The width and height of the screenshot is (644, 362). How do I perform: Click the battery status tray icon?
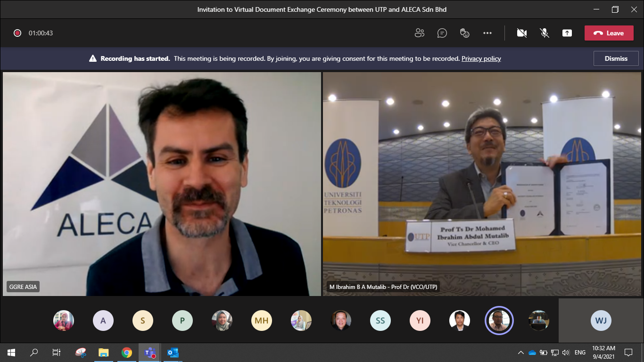(x=544, y=353)
